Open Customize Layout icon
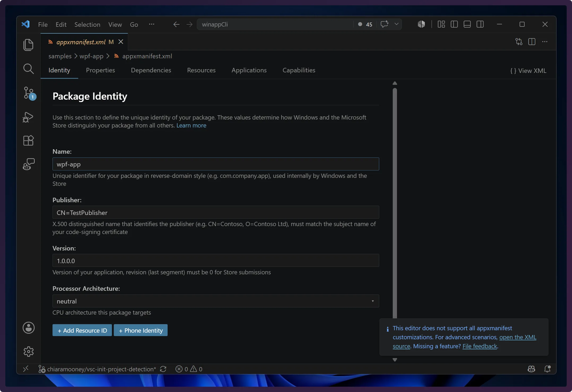The height and width of the screenshot is (392, 572). tap(441, 24)
